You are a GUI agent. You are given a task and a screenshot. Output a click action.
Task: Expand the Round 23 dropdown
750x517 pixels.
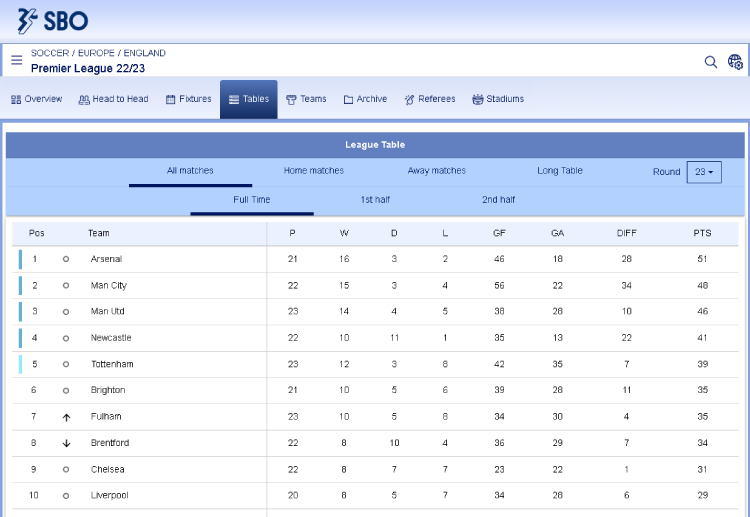click(x=704, y=172)
